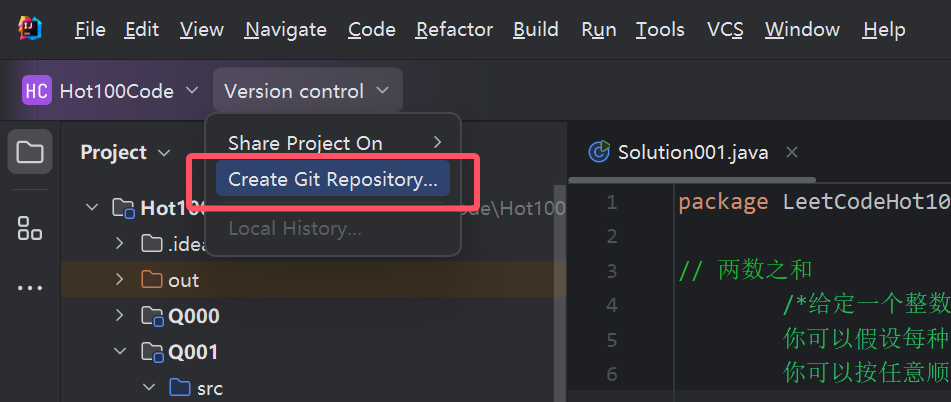Select Create Git Repository menu entry
951x402 pixels.
(332, 180)
